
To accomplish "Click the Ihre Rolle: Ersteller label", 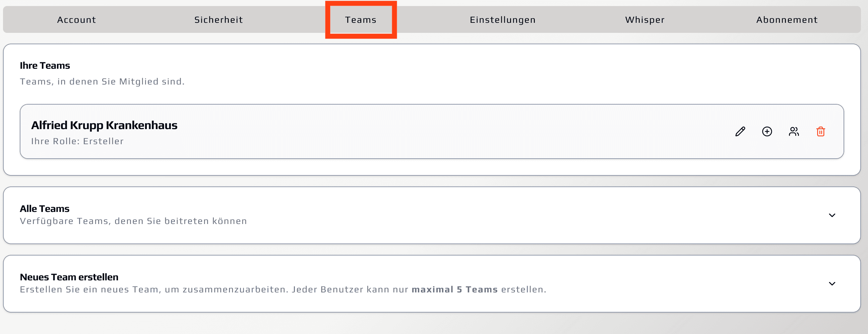I will click(77, 141).
